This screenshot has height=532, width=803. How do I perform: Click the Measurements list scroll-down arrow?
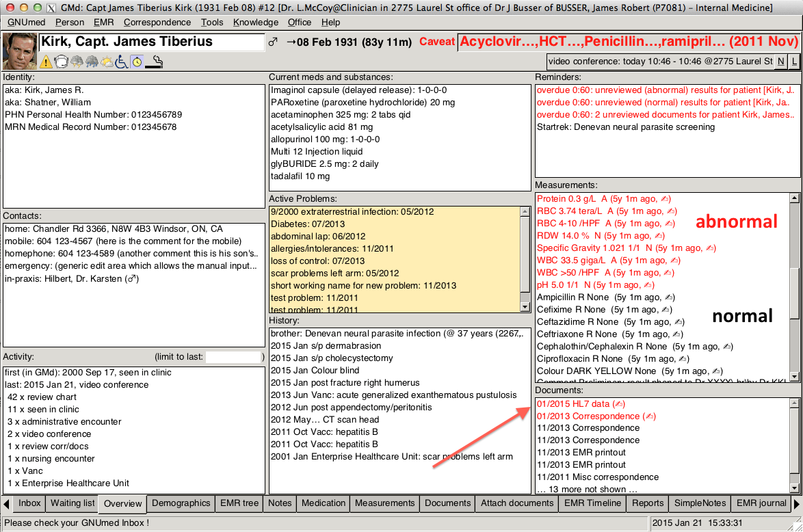coord(794,377)
